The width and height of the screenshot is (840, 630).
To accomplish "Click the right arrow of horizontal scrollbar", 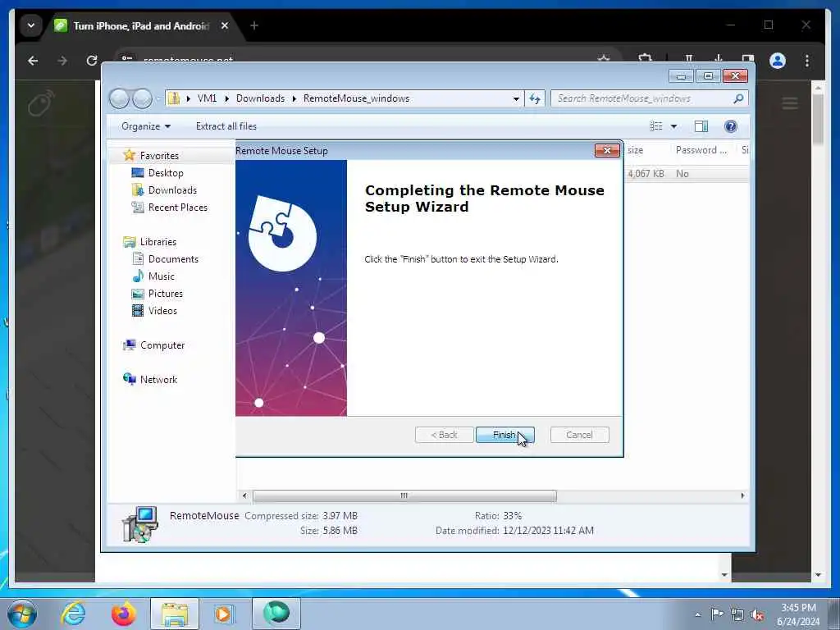I will 742,496.
